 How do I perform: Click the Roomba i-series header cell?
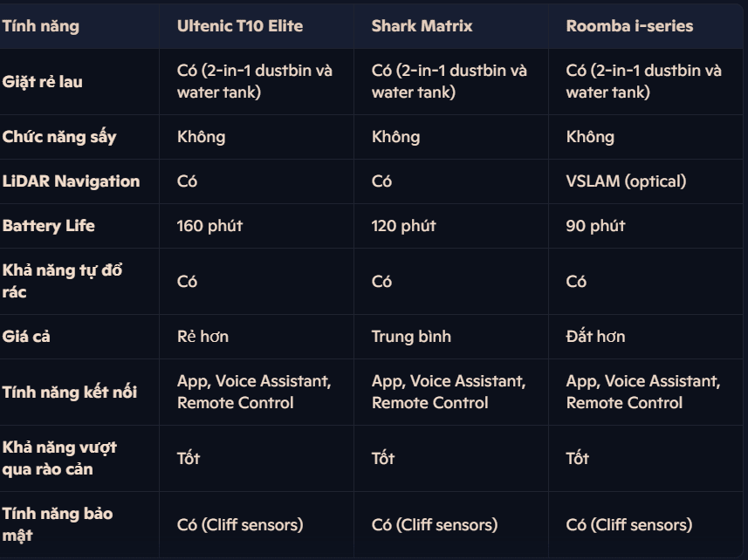click(629, 26)
